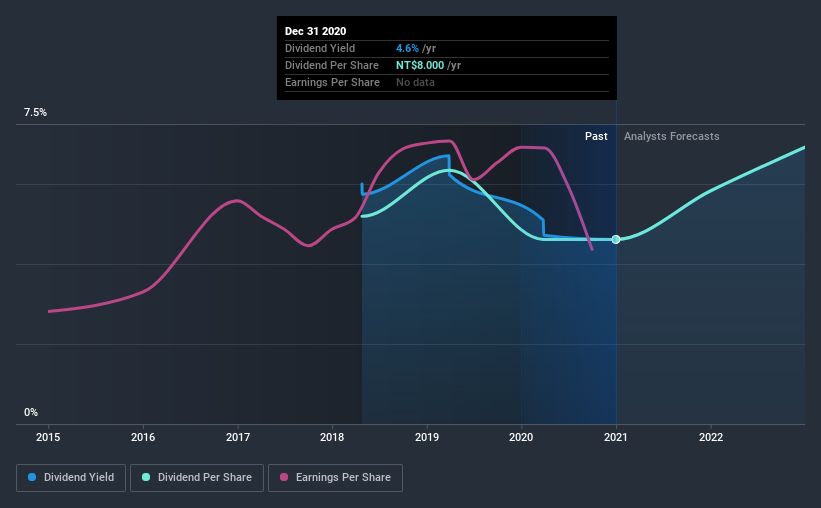Click the 'Past' label
The image size is (821, 508).
[596, 136]
